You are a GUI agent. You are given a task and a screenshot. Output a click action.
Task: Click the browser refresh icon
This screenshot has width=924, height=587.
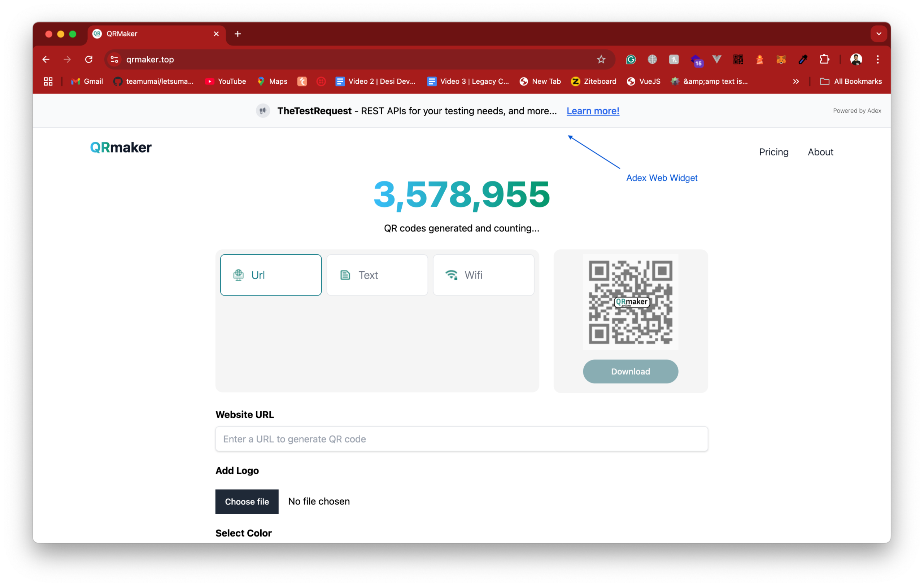click(90, 59)
